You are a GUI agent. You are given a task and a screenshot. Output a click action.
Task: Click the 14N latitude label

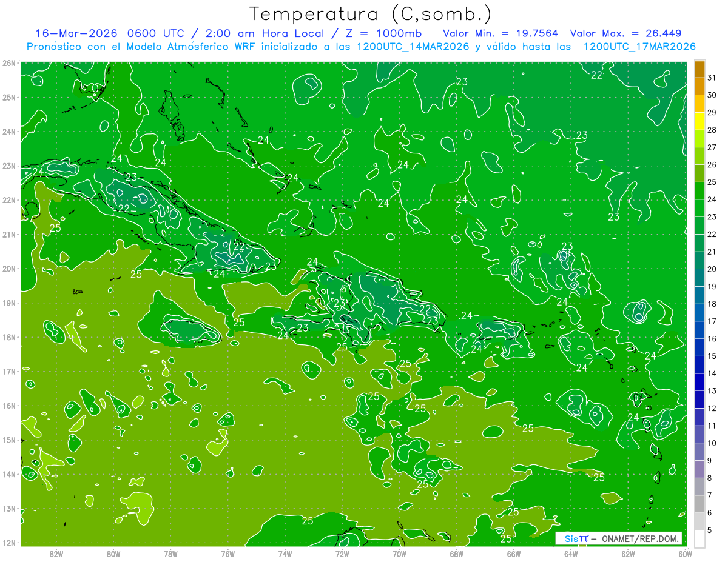(8, 474)
